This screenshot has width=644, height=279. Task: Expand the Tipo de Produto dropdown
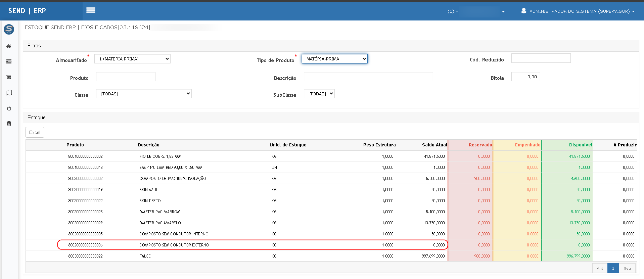334,59
